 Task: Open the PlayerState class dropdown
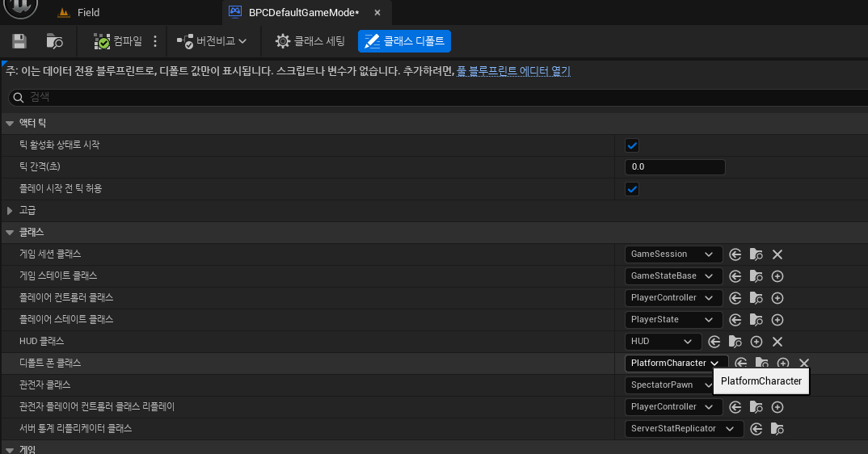click(673, 319)
